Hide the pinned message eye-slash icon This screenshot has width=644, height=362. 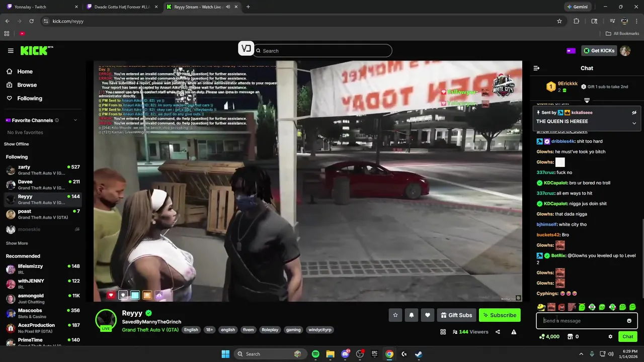pyautogui.click(x=634, y=113)
